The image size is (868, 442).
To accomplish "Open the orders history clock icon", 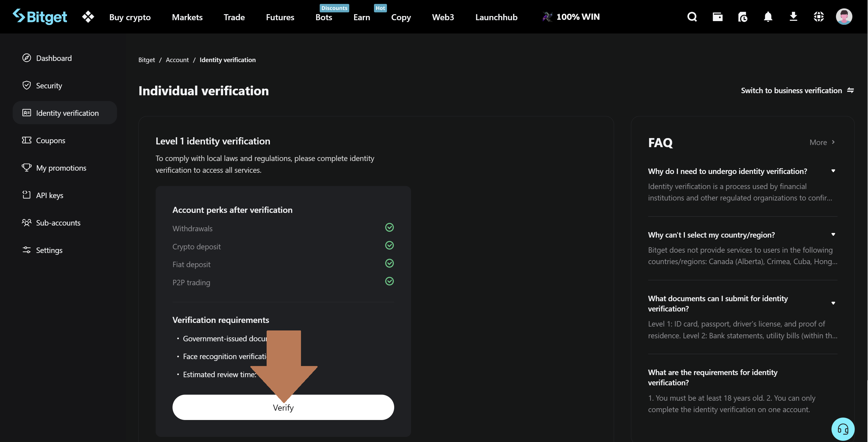I will 743,17.
